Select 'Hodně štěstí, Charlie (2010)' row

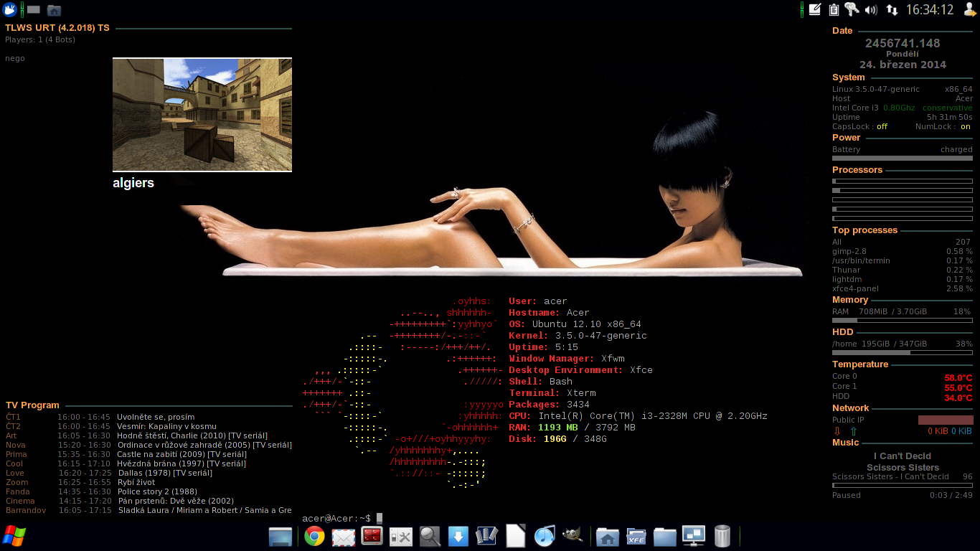[149, 435]
